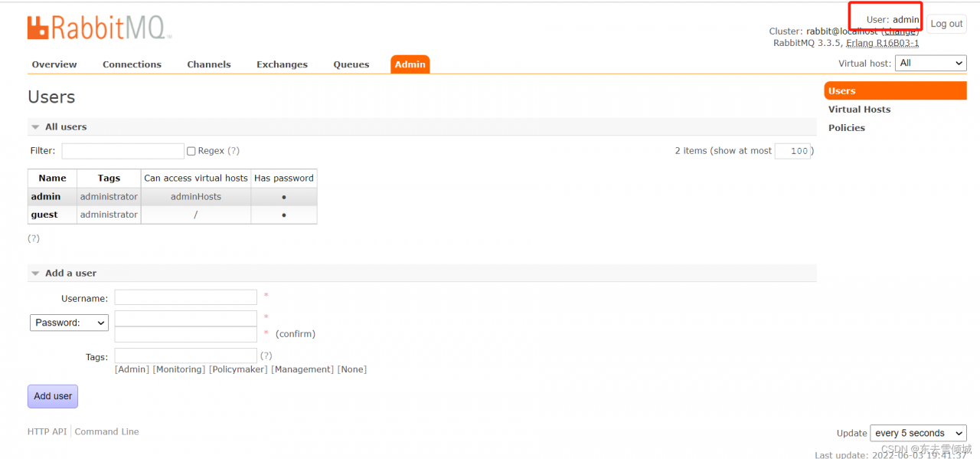Viewport: 980px width, 459px height.
Task: Apply the [Admin] tag shortcut
Action: click(x=132, y=369)
